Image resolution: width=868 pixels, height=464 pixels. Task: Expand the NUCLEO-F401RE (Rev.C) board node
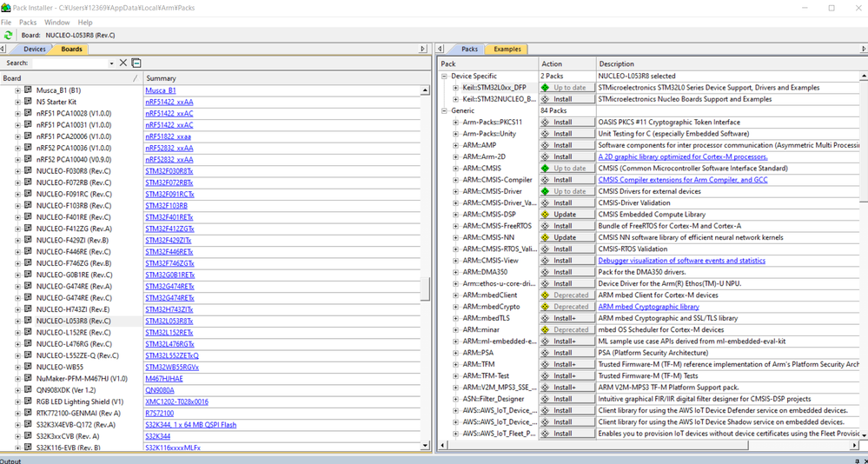[17, 217]
